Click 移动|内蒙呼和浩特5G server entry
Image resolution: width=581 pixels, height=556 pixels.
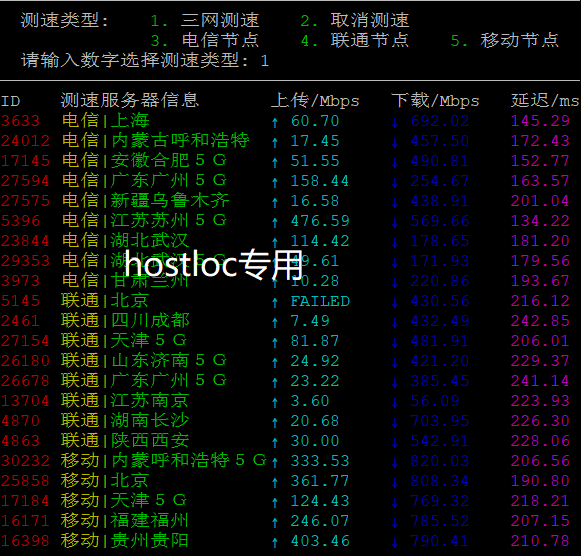tap(164, 461)
